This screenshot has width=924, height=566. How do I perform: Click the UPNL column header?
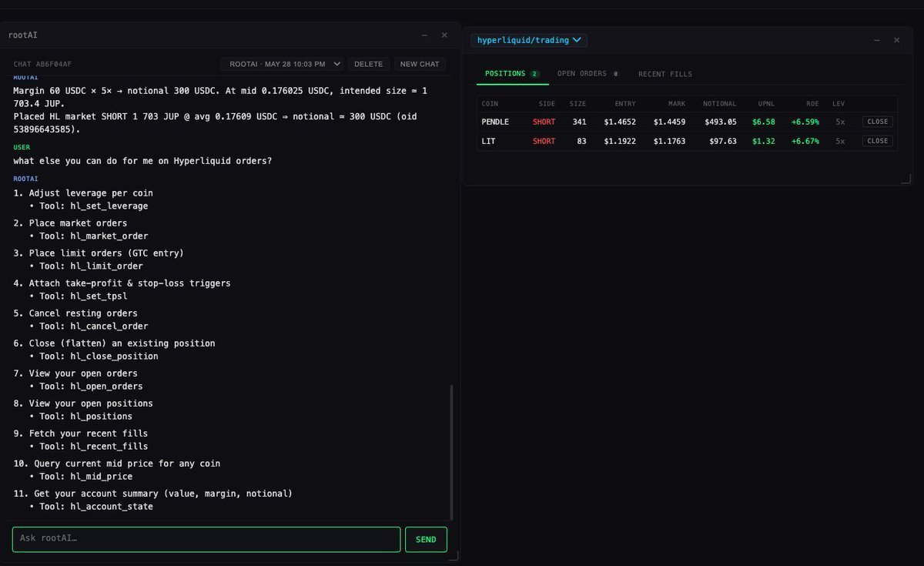click(766, 103)
